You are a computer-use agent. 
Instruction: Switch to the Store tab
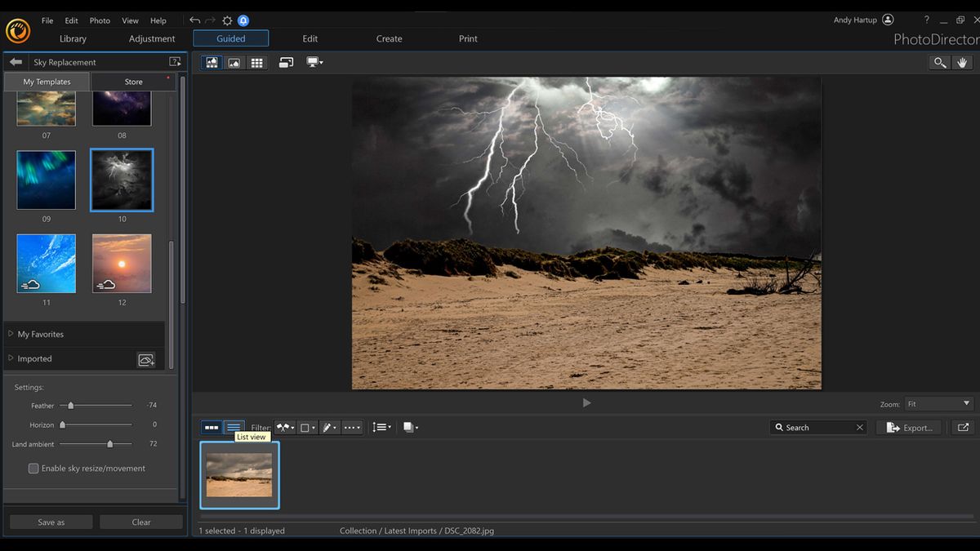click(133, 81)
